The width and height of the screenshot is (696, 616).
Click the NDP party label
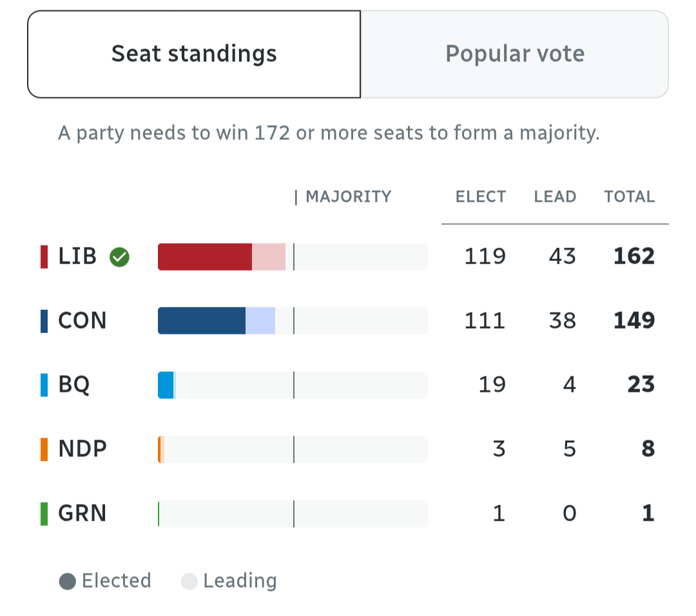coord(82,449)
